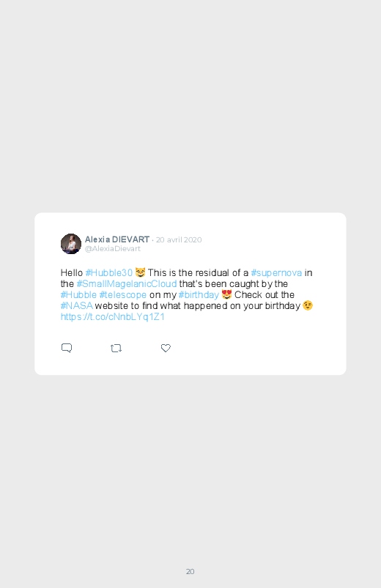Open the #supernova hashtag

[276, 272]
